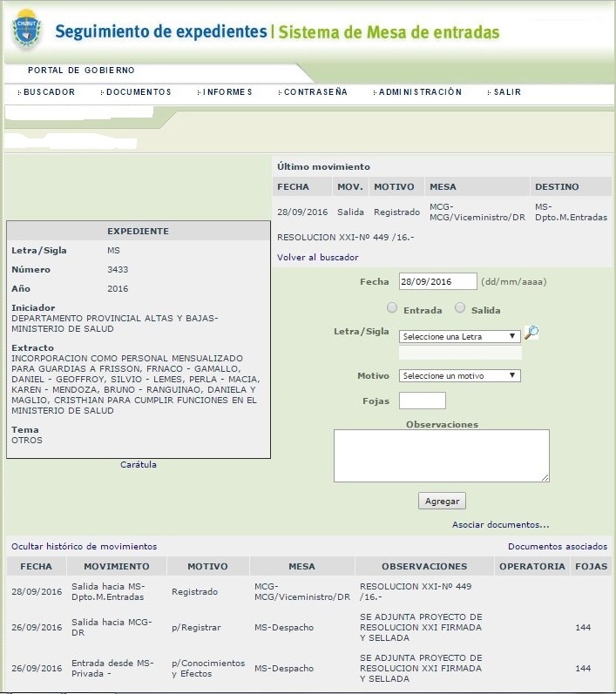
Task: Click the disabled field below Letra dropdown
Action: (x=460, y=353)
